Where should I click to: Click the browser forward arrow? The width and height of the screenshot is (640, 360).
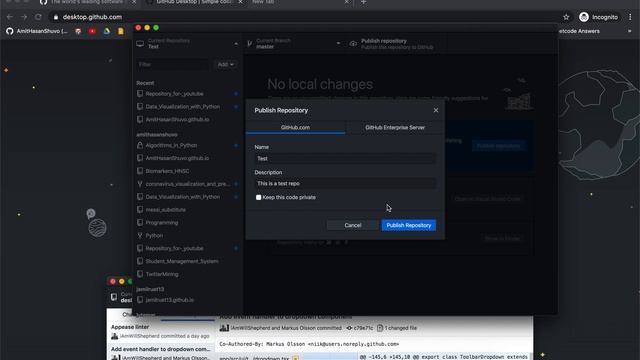coord(24,17)
